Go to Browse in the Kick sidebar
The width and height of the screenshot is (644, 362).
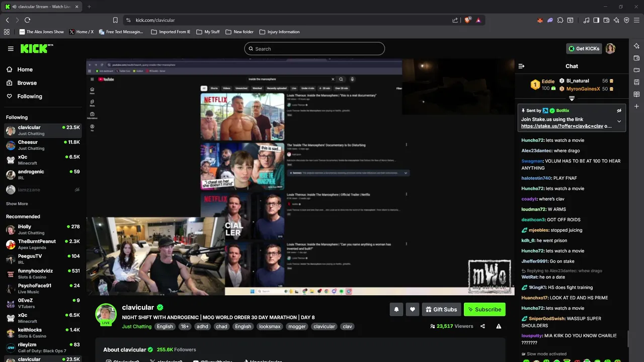[x=43, y=83]
